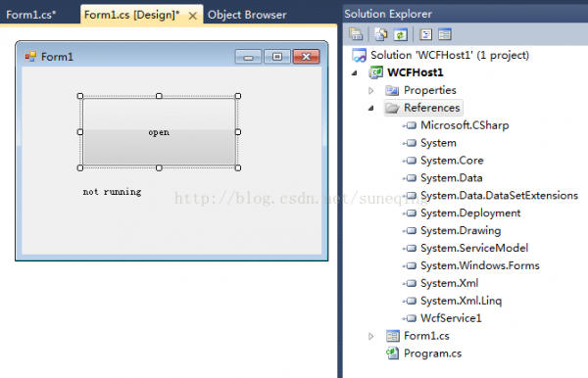
Task: Switch to the Form1.cs* code tab
Action: pos(31,15)
